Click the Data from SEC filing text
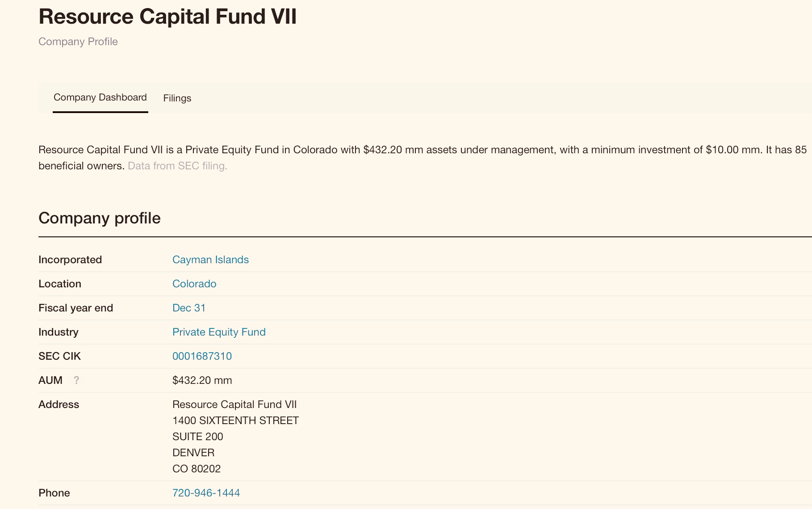 point(177,166)
